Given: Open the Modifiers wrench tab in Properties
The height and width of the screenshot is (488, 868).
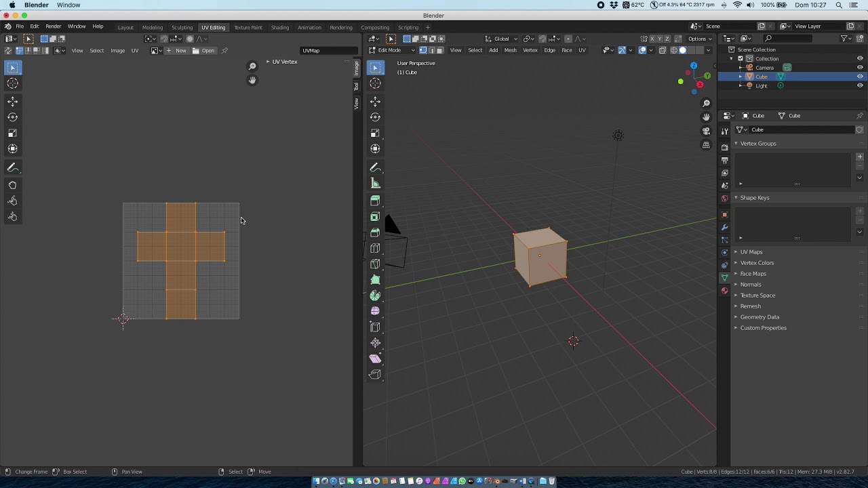Looking at the screenshot, I should click(x=724, y=227).
